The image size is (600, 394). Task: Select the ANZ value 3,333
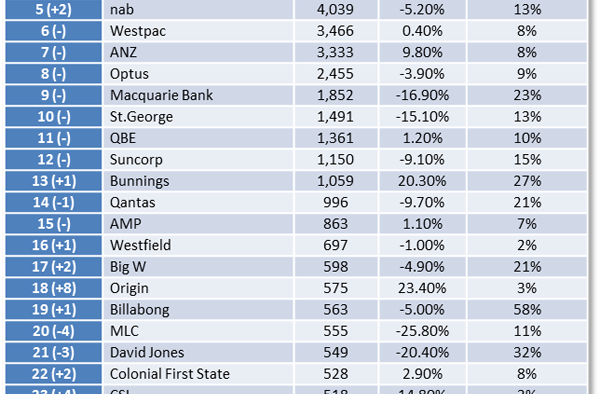(x=336, y=52)
